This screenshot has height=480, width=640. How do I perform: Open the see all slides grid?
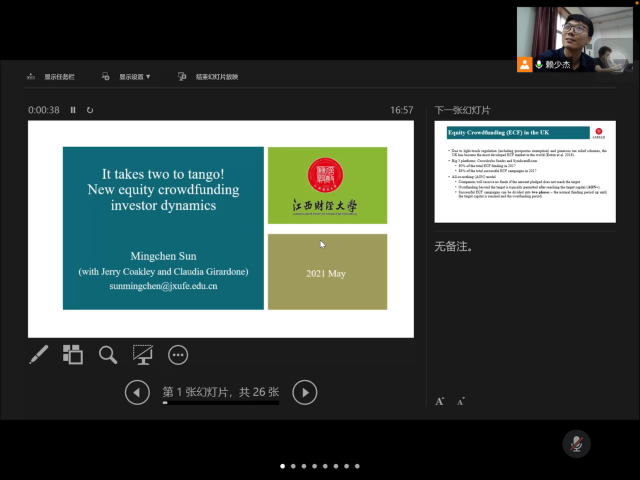point(73,354)
